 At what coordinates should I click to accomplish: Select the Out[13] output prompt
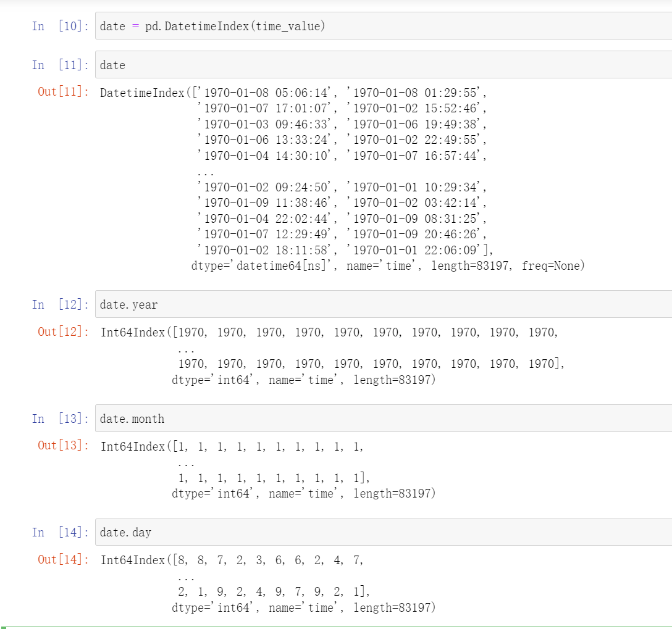(63, 445)
